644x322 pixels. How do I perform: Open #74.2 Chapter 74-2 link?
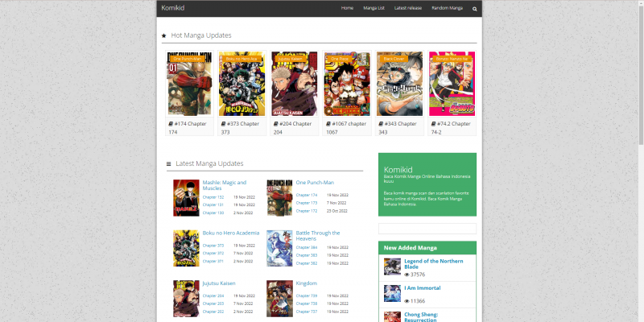click(x=451, y=128)
